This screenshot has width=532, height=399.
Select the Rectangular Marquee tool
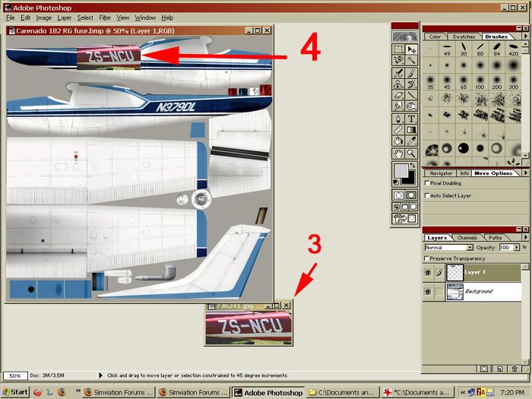[x=398, y=49]
